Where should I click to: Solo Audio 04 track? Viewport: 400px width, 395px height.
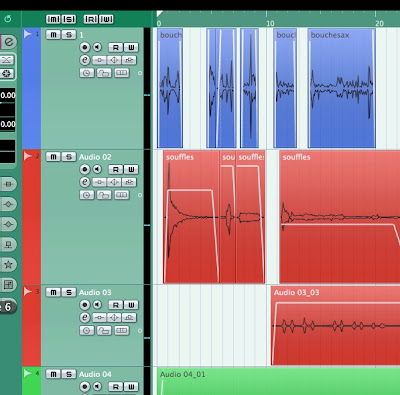click(68, 374)
